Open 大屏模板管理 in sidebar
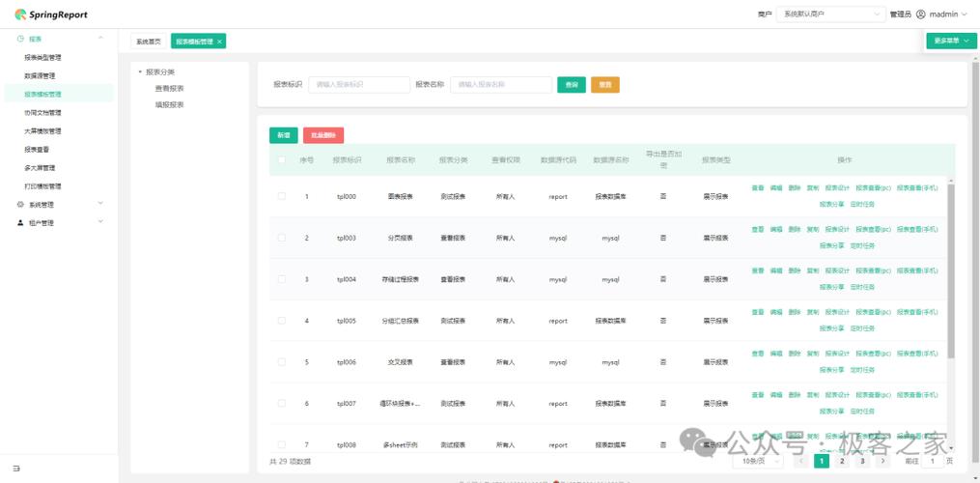980x483 pixels. coord(42,131)
